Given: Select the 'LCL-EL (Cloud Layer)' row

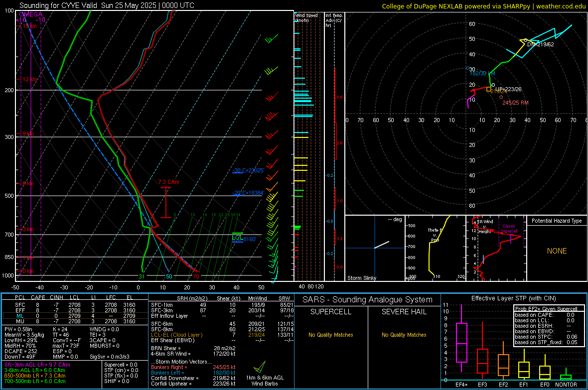Looking at the screenshot, I should pyautogui.click(x=222, y=335).
